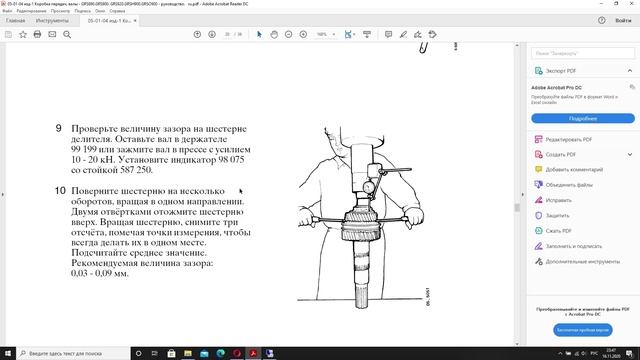Add a sticky note comment
This screenshot has width=640, height=360.
point(388,34)
